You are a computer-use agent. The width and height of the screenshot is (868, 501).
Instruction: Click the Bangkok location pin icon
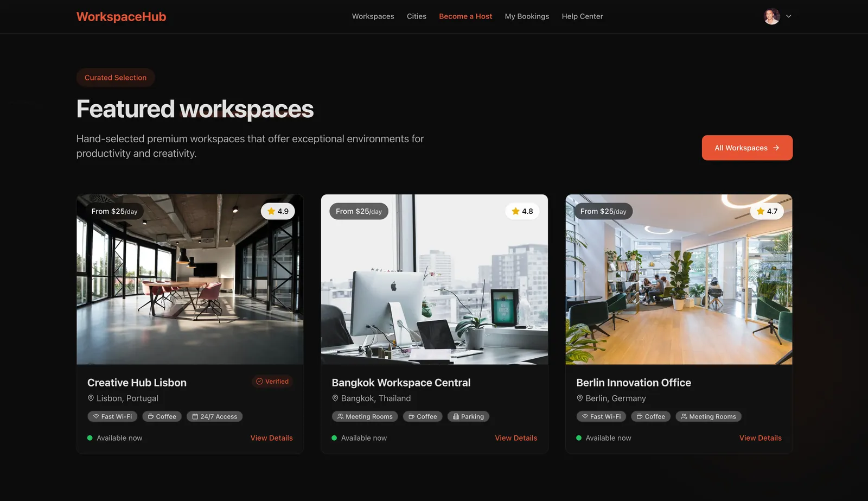click(335, 398)
